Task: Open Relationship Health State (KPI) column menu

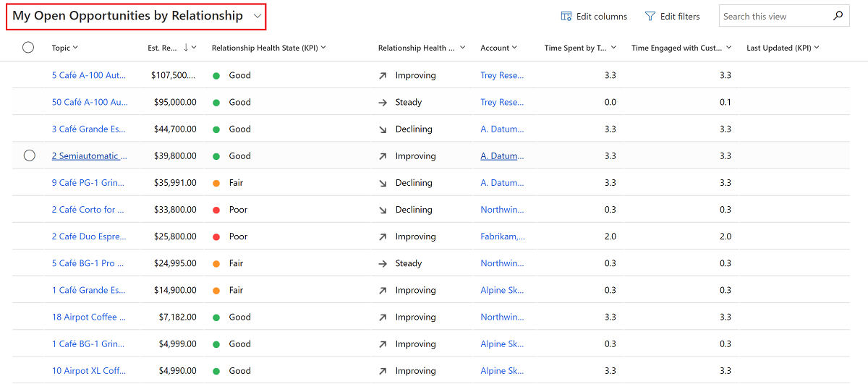Action: 323,48
